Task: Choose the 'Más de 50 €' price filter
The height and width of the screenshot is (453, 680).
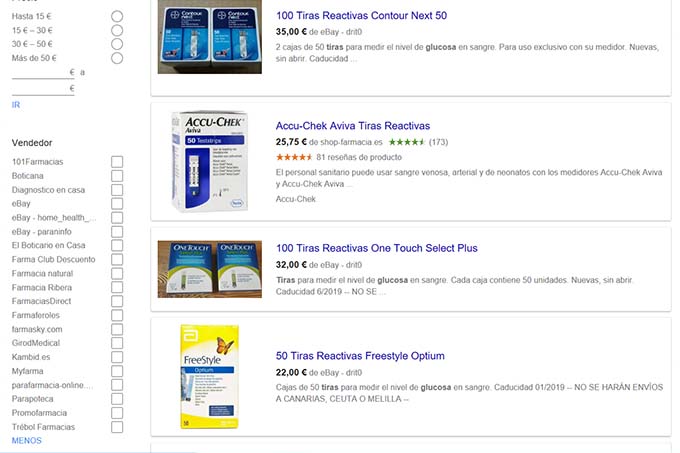Action: 118,58
